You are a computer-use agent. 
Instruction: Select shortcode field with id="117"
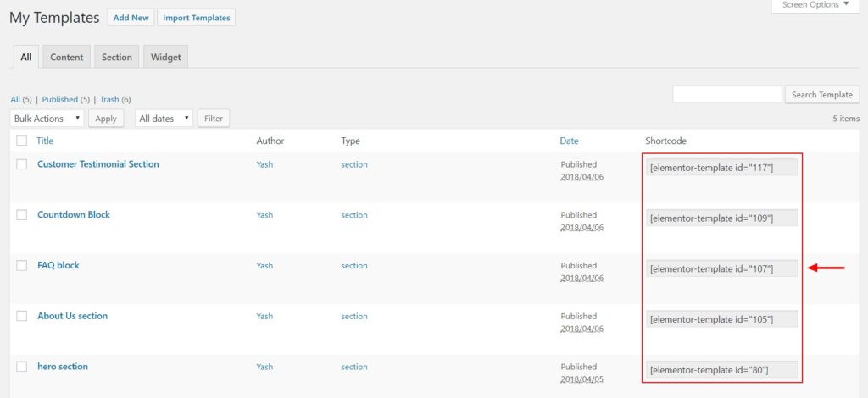coord(722,168)
